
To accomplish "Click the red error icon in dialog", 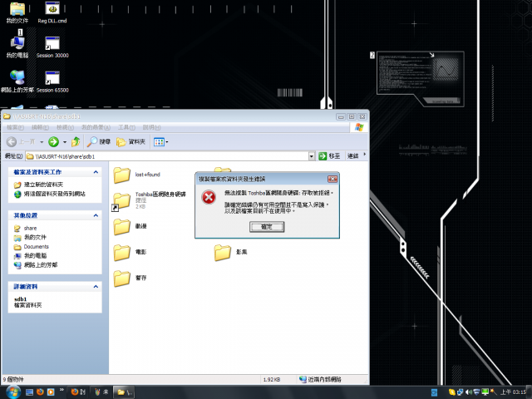I will 209,197.
